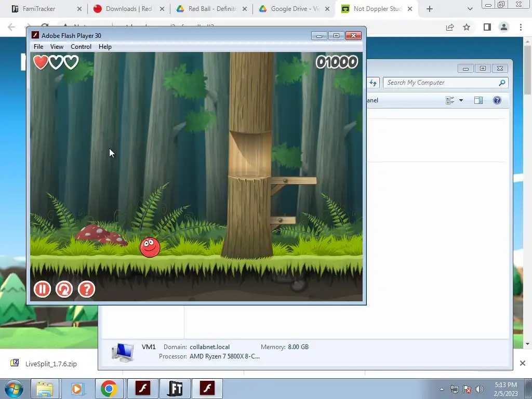
Task: Switch to the Red Ball Definitive Drive tab
Action: point(212,9)
